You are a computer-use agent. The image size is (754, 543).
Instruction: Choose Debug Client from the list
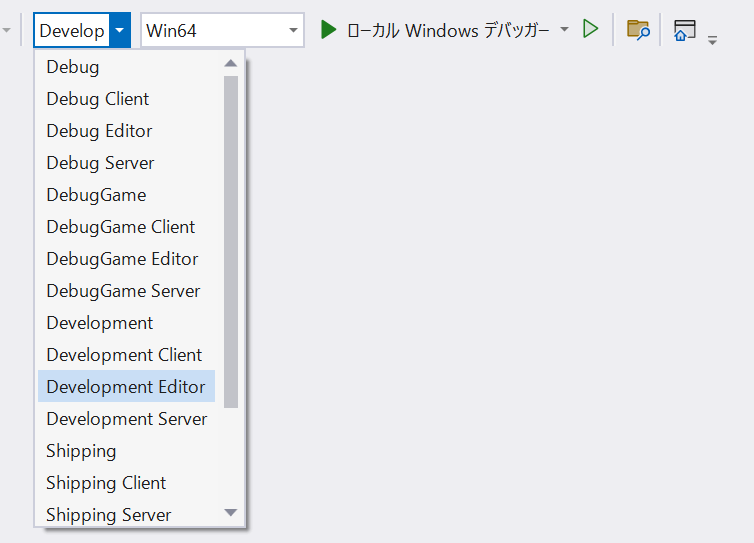coord(126,99)
